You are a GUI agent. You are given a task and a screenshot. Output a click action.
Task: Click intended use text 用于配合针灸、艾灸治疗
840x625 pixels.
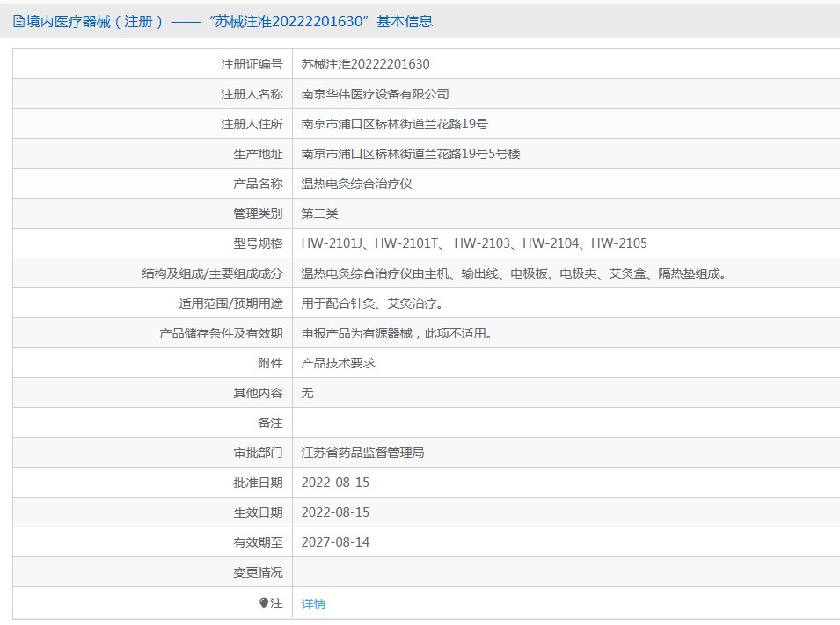tap(373, 303)
